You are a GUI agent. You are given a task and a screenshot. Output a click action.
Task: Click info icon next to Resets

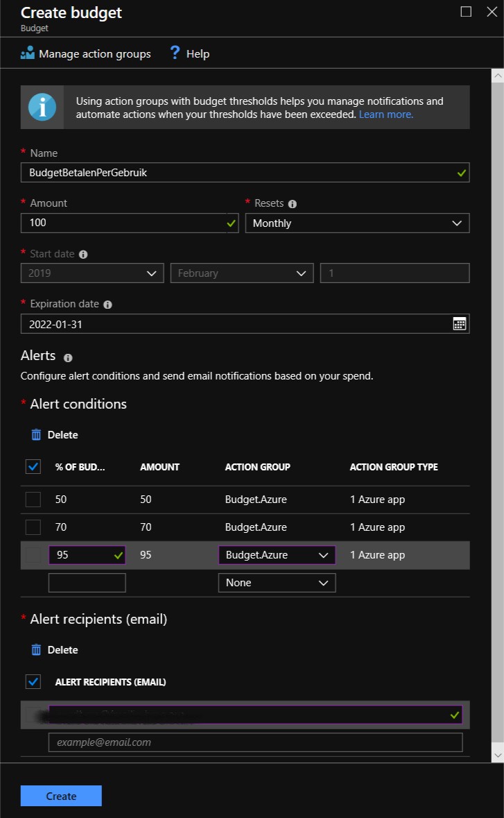pyautogui.click(x=292, y=204)
